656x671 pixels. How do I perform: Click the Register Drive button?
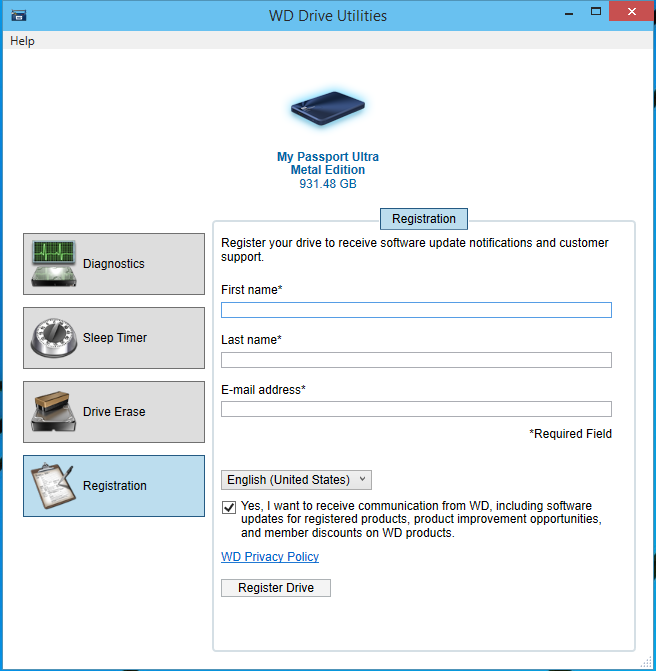point(276,588)
